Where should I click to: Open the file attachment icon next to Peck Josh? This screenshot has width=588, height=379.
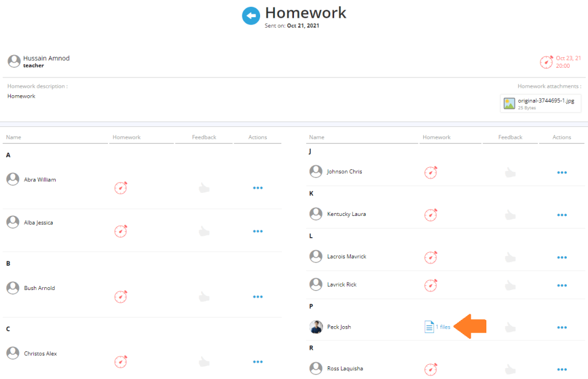(430, 326)
